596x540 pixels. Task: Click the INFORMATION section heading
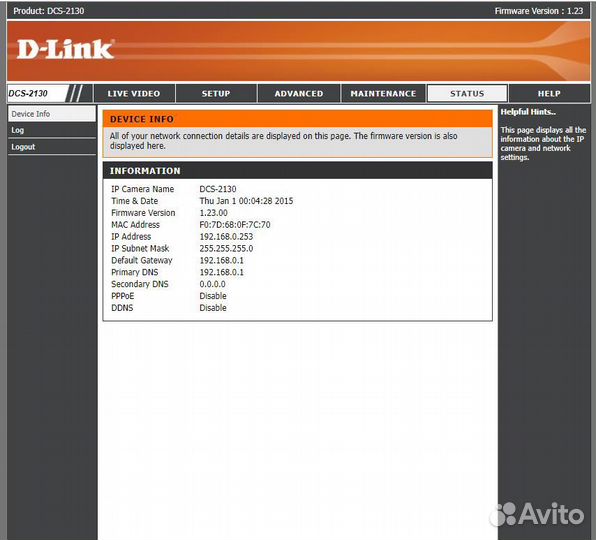tap(145, 171)
